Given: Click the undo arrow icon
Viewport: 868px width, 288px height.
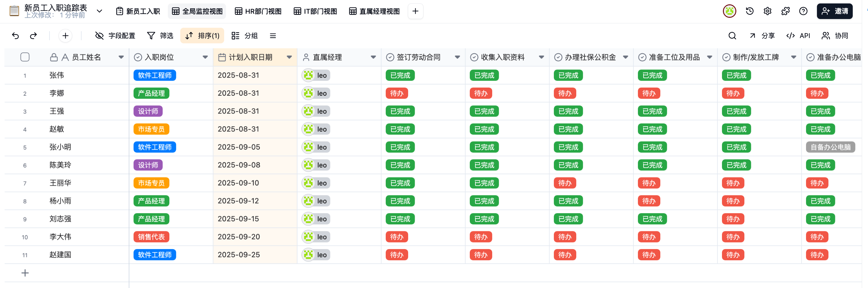Looking at the screenshot, I should point(16,36).
